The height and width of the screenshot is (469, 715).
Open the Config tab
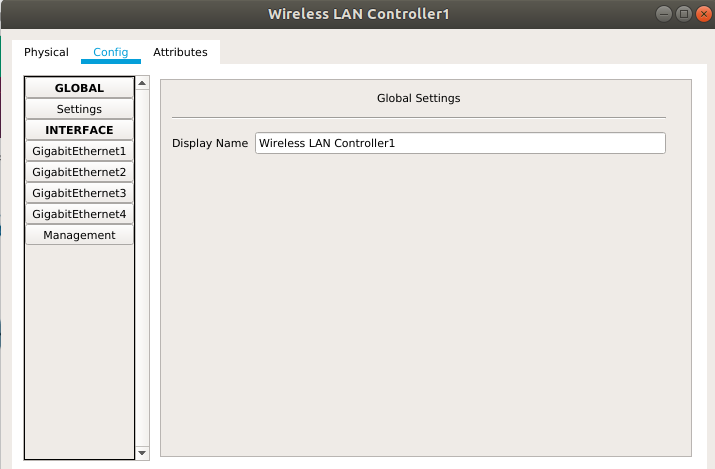[111, 52]
